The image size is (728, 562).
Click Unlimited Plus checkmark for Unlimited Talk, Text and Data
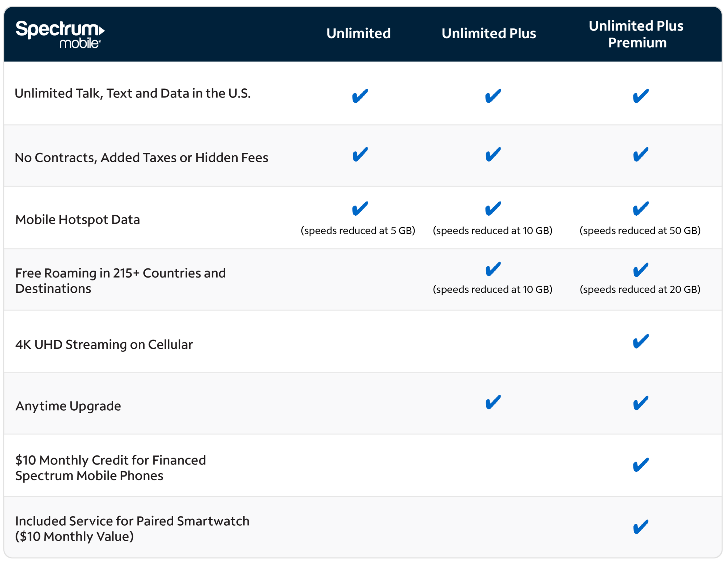[493, 96]
